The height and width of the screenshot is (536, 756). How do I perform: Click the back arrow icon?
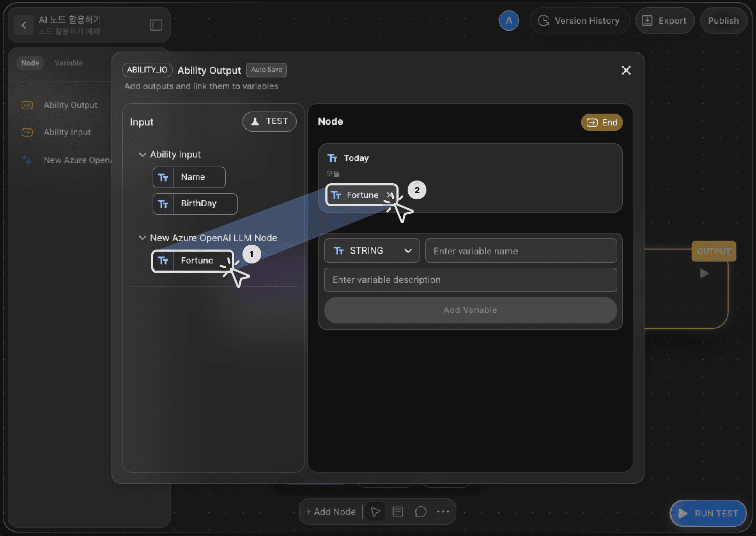click(24, 25)
